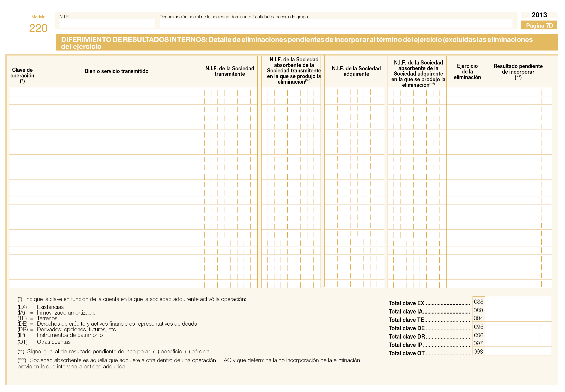Image resolution: width=565 pixels, height=392 pixels.
Task: Click the '(IP) = Instrumentos de patrimonio' line
Action: [x=60, y=335]
